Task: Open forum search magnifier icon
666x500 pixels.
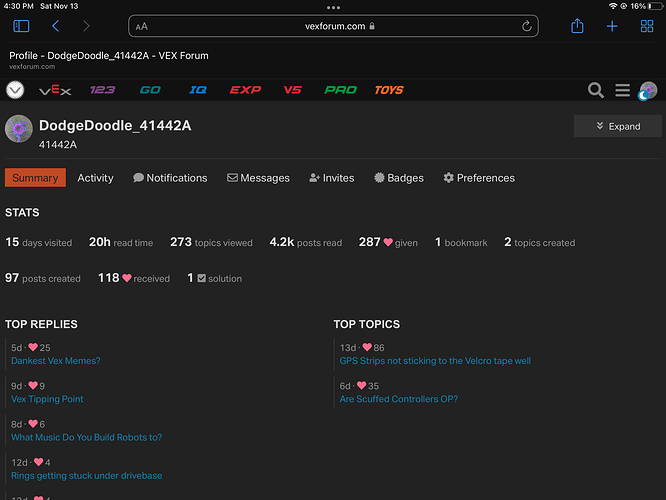Action: click(595, 90)
